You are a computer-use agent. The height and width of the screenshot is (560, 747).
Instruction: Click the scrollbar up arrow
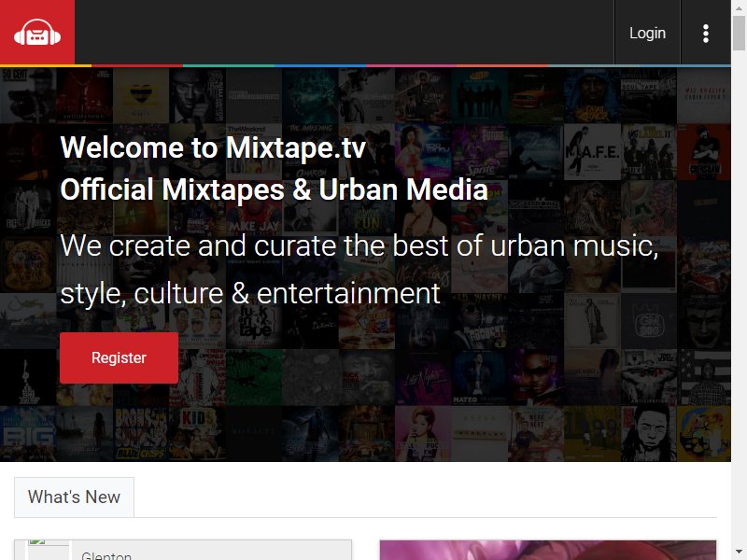point(739,7)
